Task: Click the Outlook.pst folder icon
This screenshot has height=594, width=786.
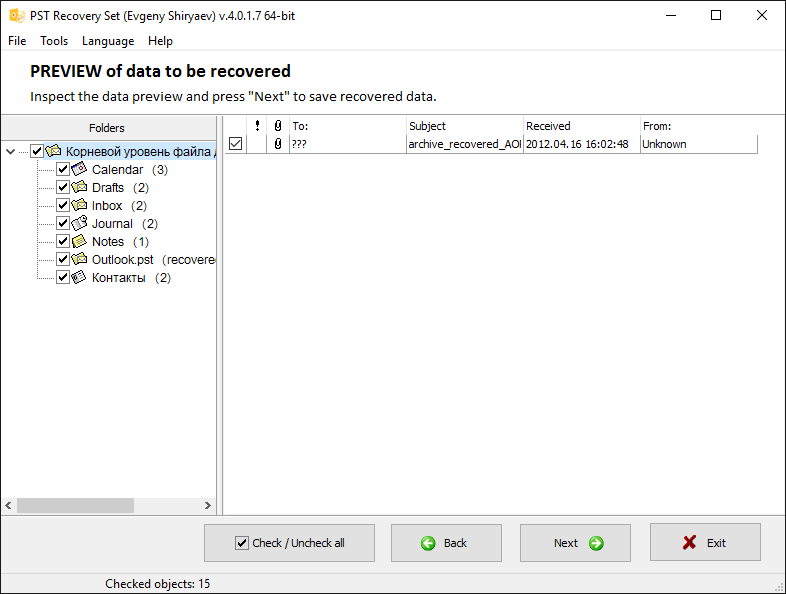Action: pyautogui.click(x=79, y=259)
